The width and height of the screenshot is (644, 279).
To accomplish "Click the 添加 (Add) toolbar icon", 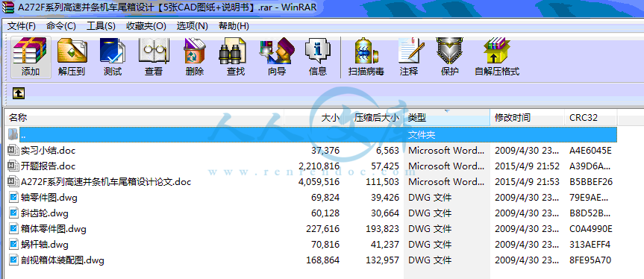I will [x=31, y=51].
